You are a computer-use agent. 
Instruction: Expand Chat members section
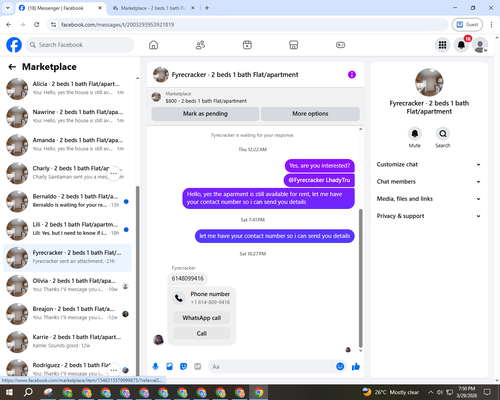[x=429, y=182]
